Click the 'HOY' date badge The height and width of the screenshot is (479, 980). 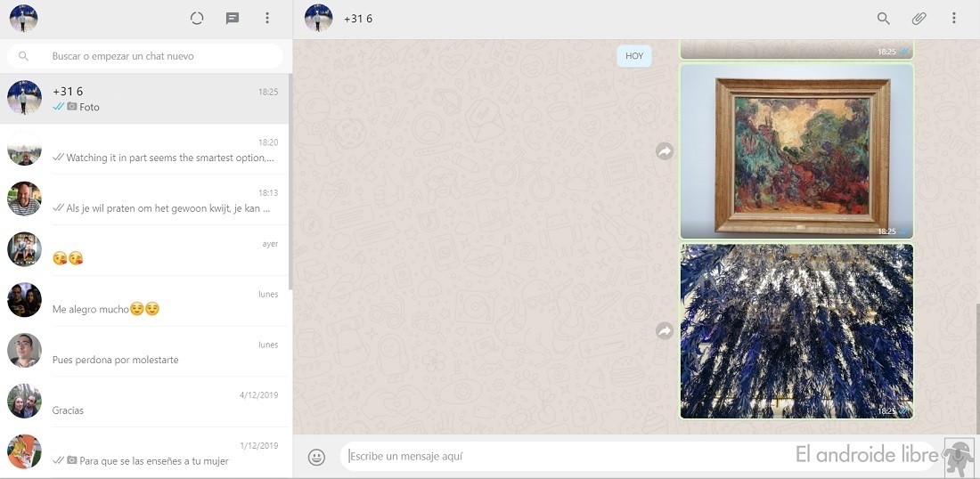634,56
